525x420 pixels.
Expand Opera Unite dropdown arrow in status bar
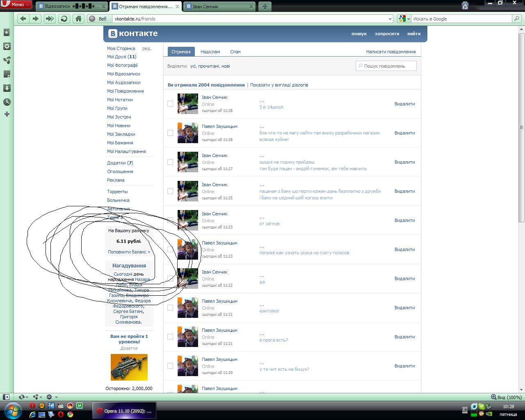point(41,397)
